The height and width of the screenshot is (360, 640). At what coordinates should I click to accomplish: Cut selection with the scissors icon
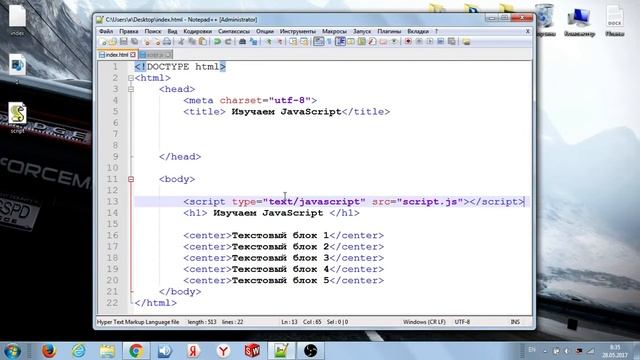pos(181,42)
